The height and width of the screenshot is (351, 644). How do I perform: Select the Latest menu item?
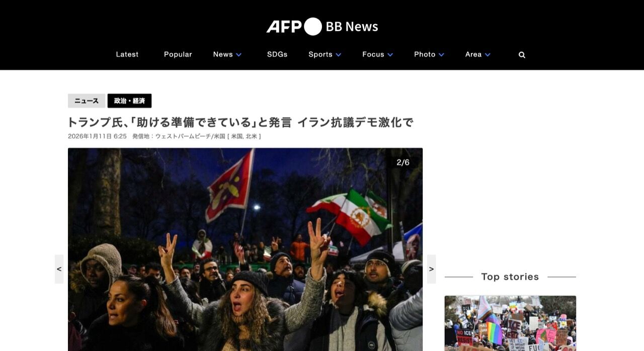(x=127, y=54)
